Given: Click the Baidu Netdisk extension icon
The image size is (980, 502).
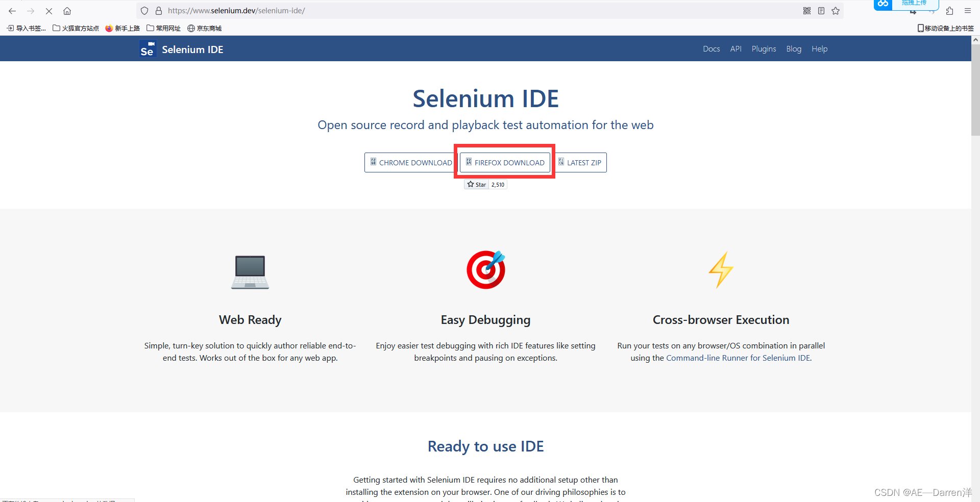Looking at the screenshot, I should (883, 5).
